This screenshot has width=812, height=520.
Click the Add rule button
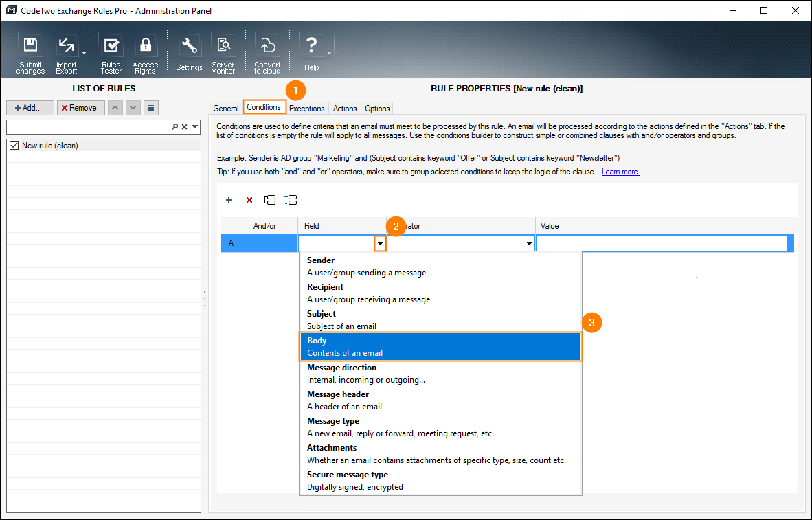[x=30, y=108]
